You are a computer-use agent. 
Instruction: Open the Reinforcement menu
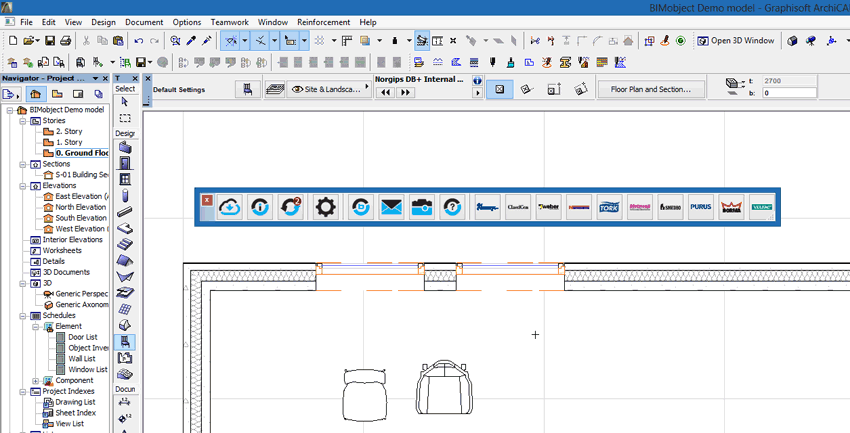(x=324, y=22)
